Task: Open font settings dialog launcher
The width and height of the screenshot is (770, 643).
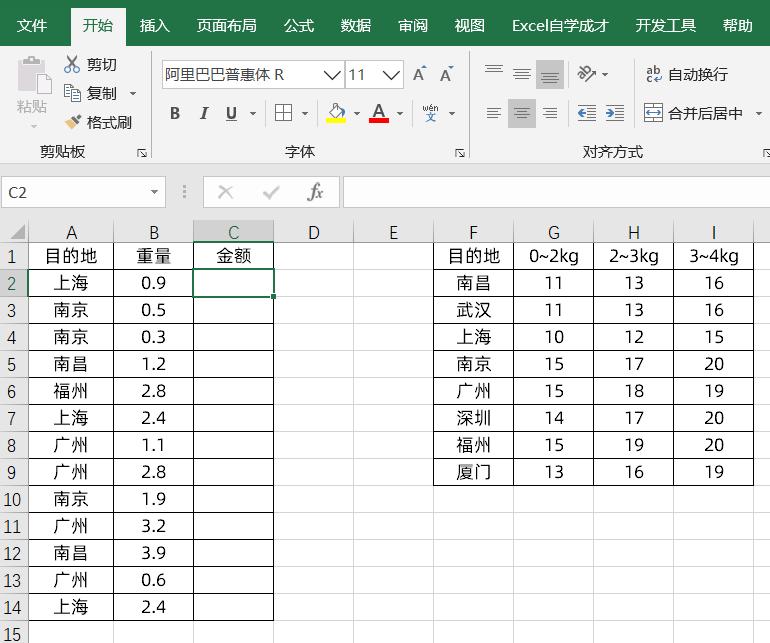Action: tap(460, 153)
